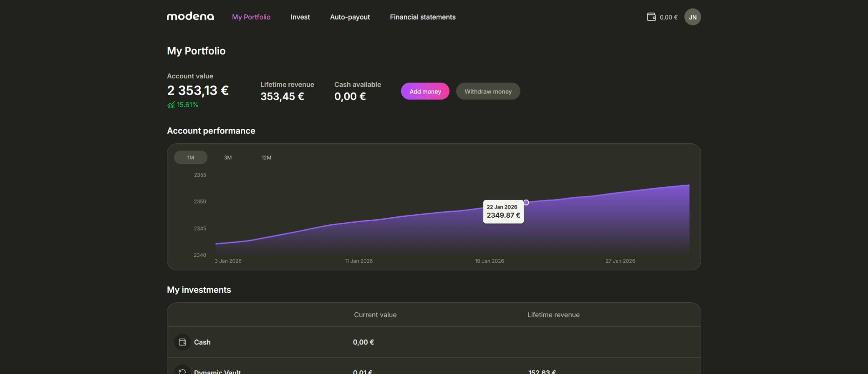Open Financial statements page
868x374 pixels.
423,17
